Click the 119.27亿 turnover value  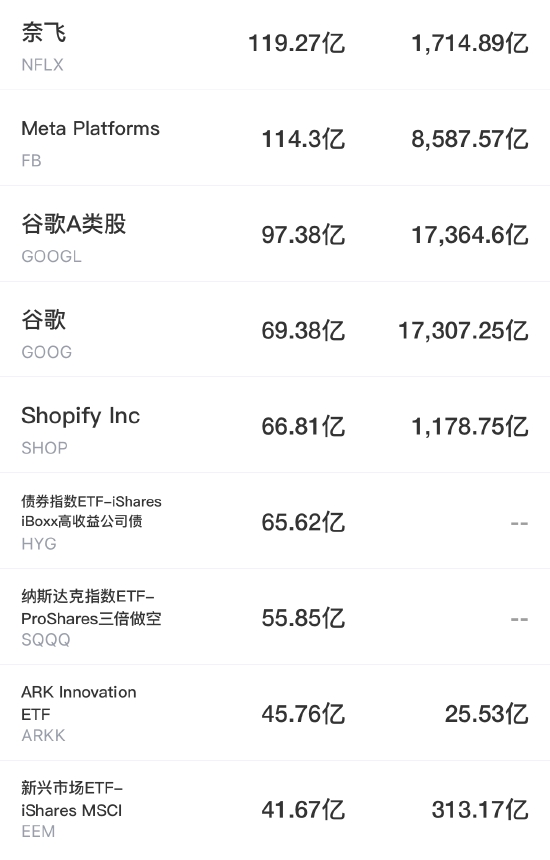point(297,43)
